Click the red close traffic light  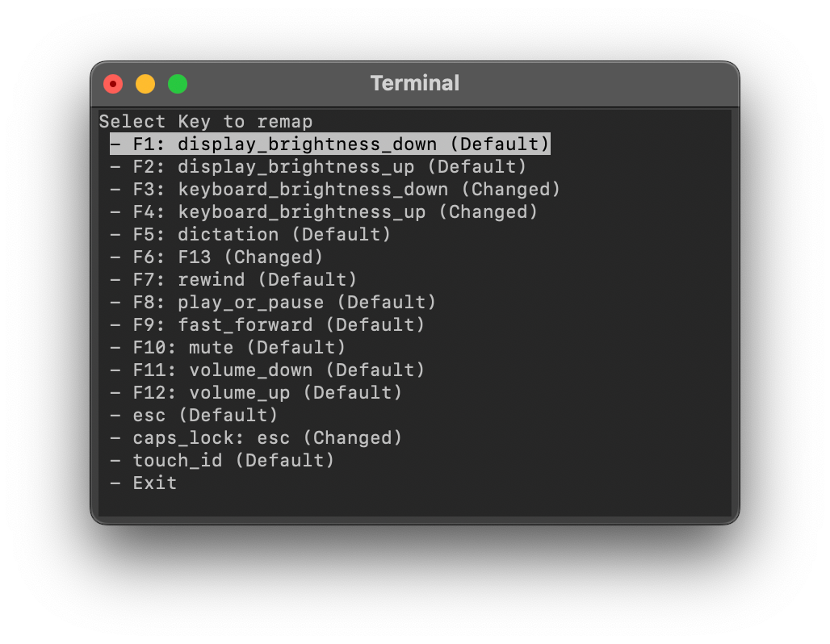[113, 83]
